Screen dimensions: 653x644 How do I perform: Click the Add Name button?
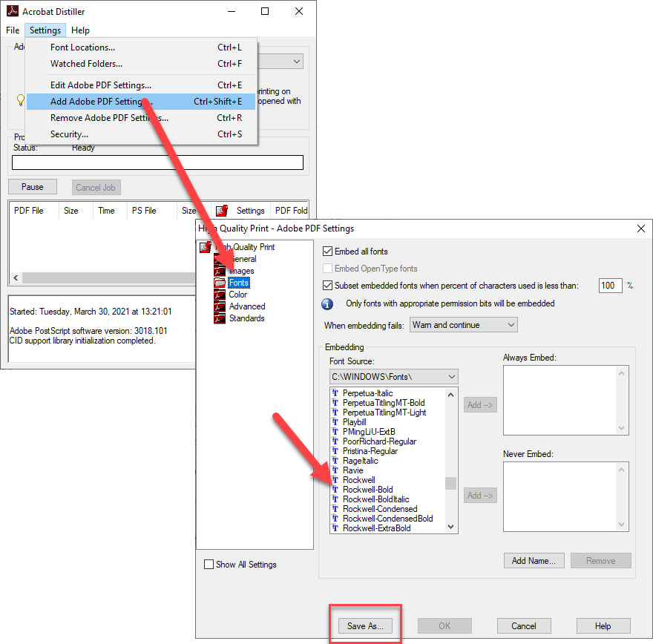534,560
